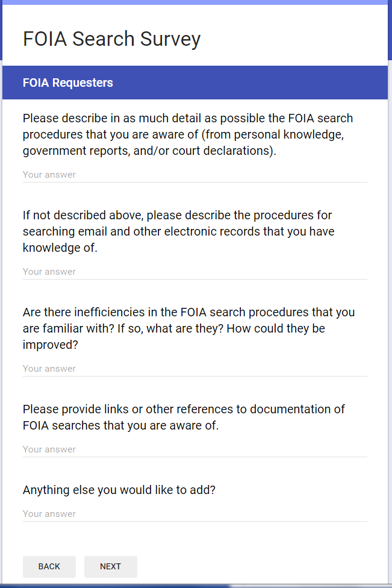Click the "If not described above" question text
The height and width of the screenshot is (588, 392).
tap(178, 231)
